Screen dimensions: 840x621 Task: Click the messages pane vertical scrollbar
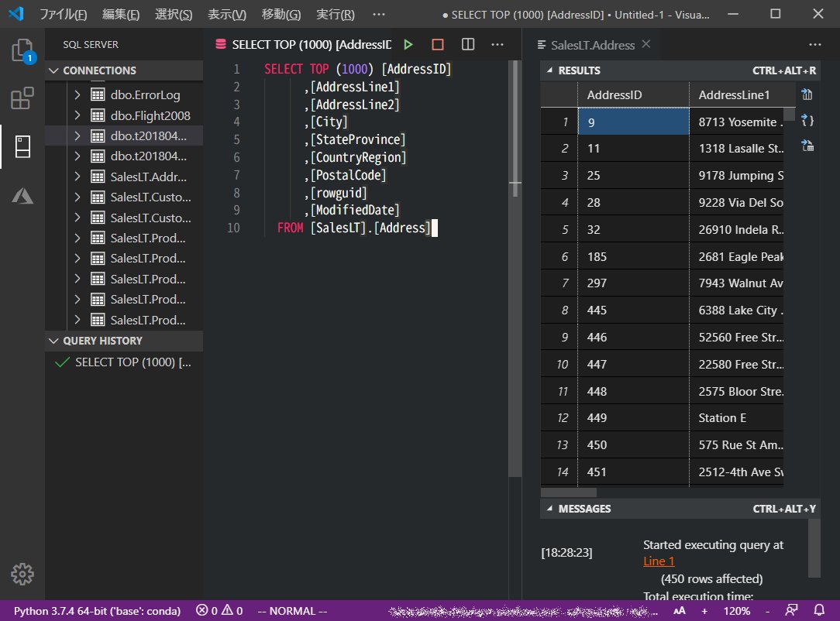[x=814, y=548]
